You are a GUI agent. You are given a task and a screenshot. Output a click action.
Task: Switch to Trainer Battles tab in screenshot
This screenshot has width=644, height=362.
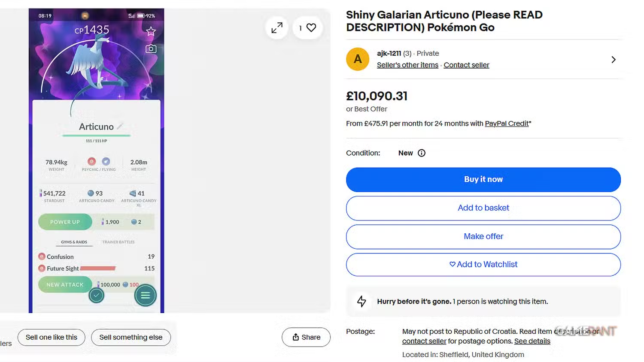(118, 242)
